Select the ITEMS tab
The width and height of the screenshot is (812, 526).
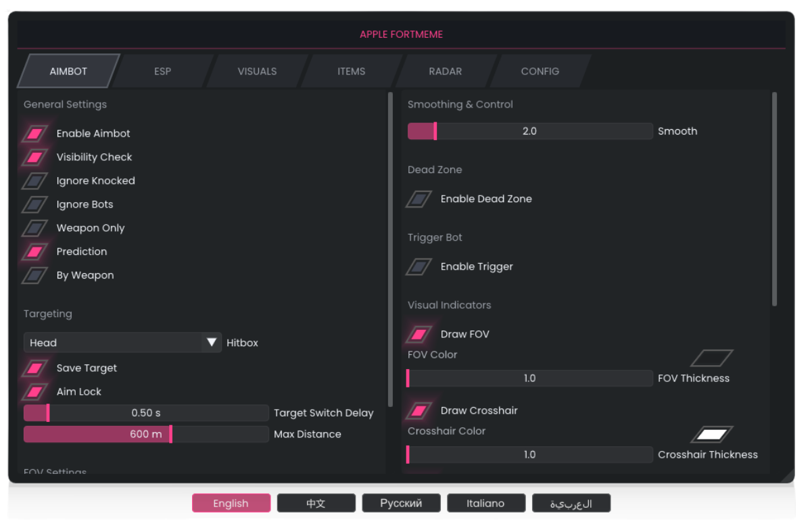[x=351, y=71]
